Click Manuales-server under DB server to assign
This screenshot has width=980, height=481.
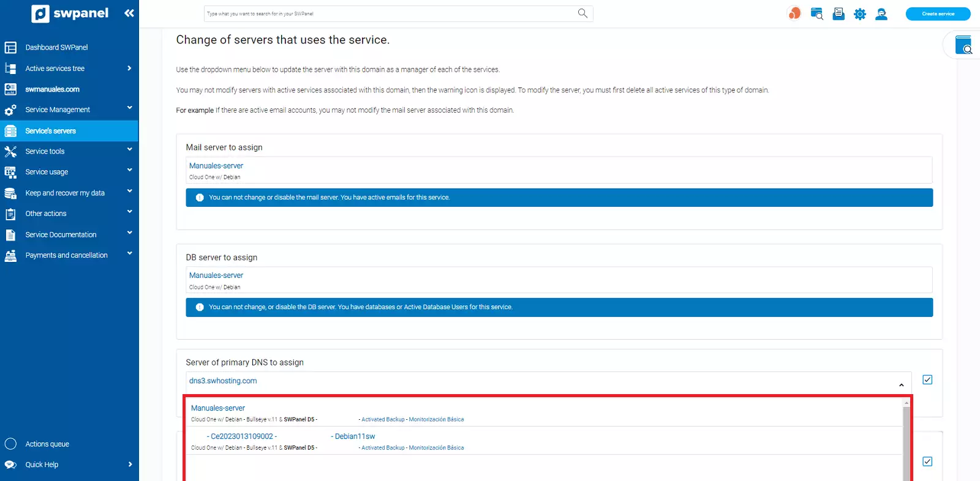[x=216, y=275]
